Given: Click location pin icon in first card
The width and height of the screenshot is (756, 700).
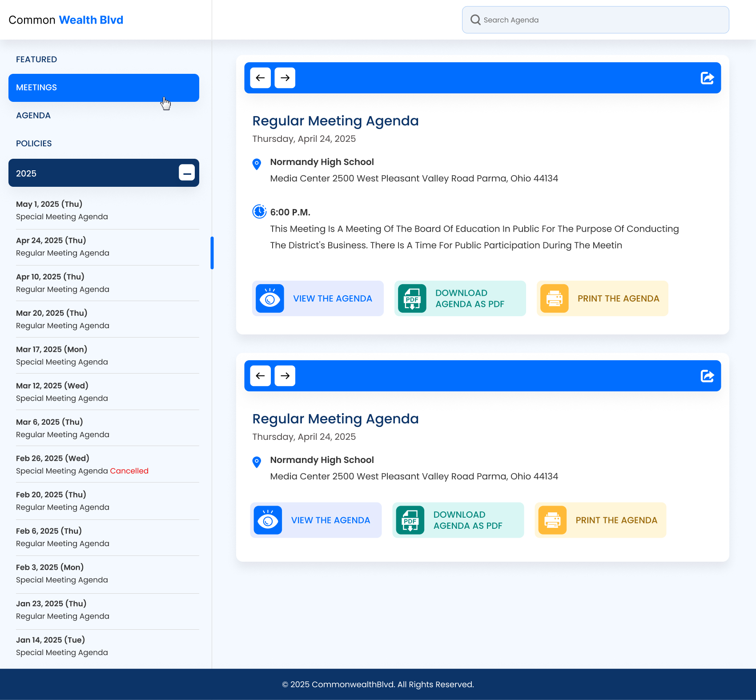Looking at the screenshot, I should 257,164.
